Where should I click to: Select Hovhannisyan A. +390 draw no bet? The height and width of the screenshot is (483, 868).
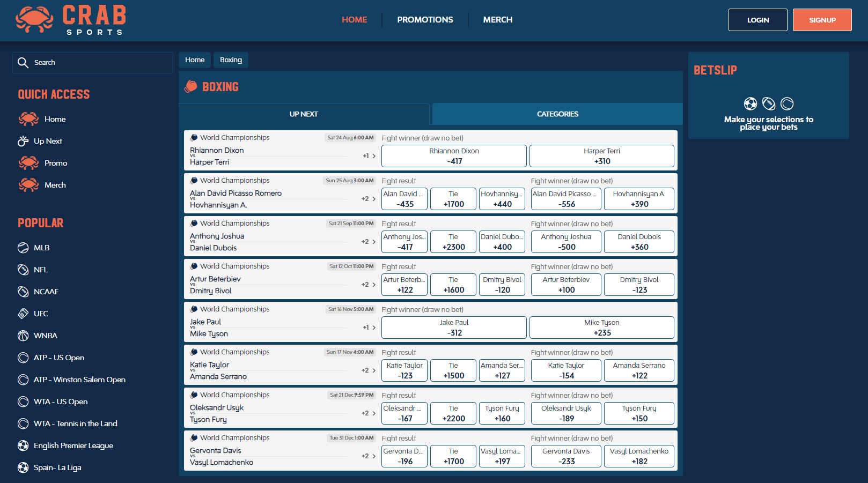tap(639, 199)
